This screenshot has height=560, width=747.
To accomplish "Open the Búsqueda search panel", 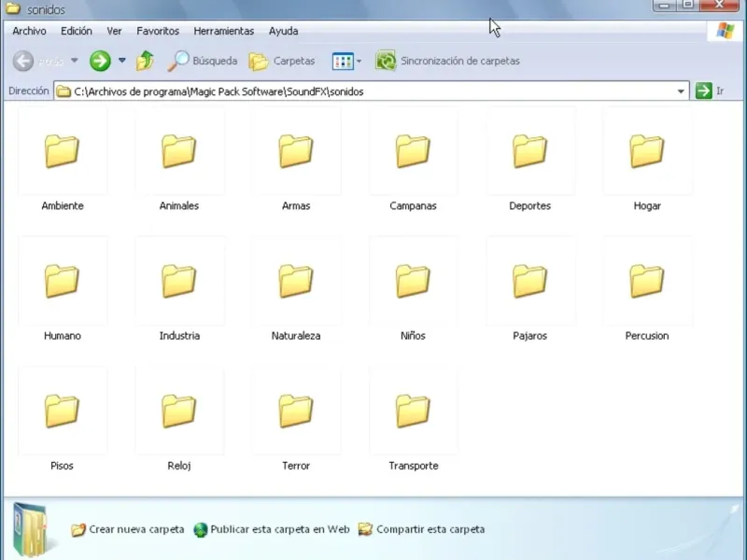I will click(x=203, y=62).
